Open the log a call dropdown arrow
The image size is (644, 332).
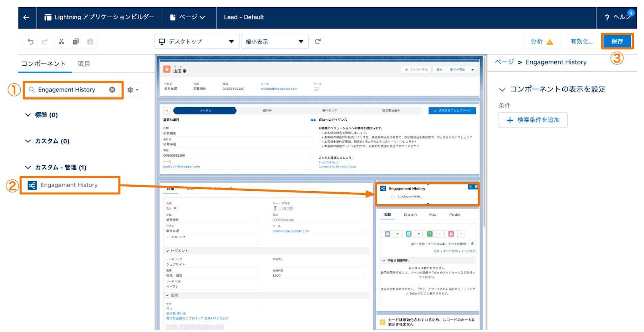pos(419,234)
